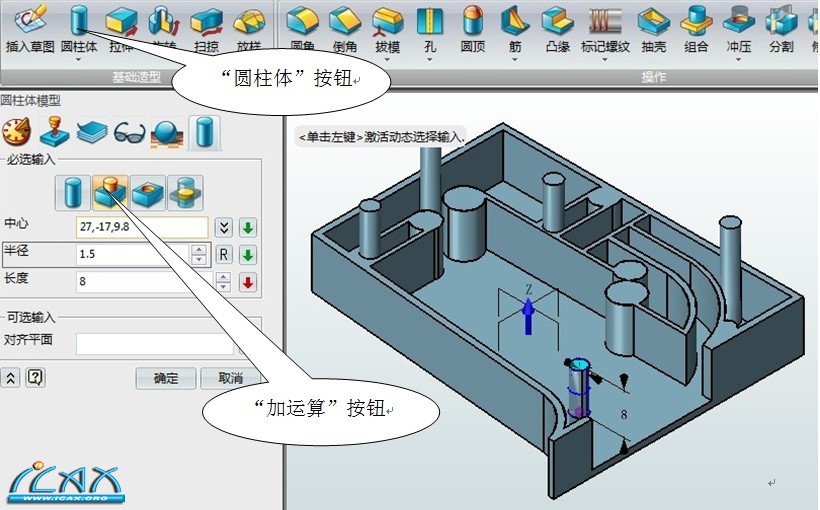The height and width of the screenshot is (510, 820).
Task: Open the help question-mark icon
Action: pyautogui.click(x=35, y=377)
